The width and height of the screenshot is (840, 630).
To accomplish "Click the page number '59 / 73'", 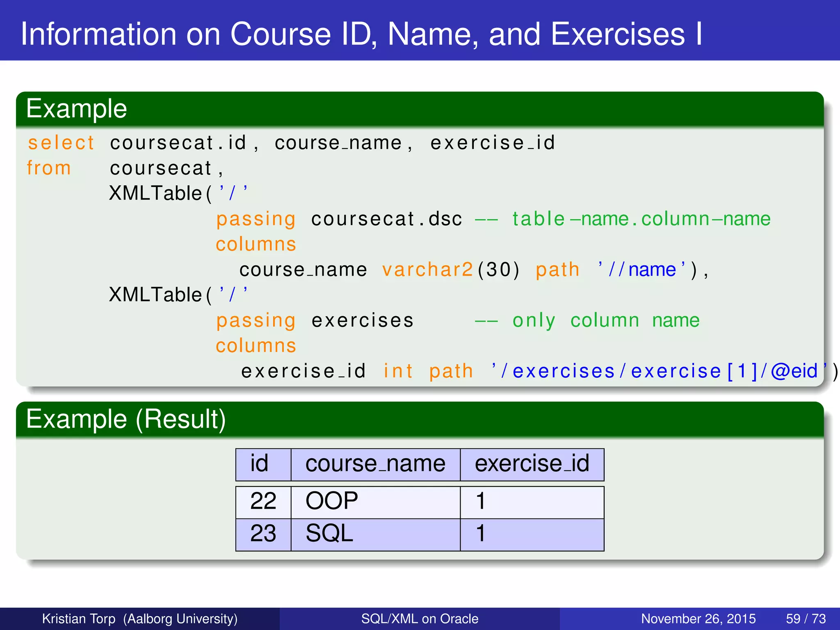I will (806, 619).
